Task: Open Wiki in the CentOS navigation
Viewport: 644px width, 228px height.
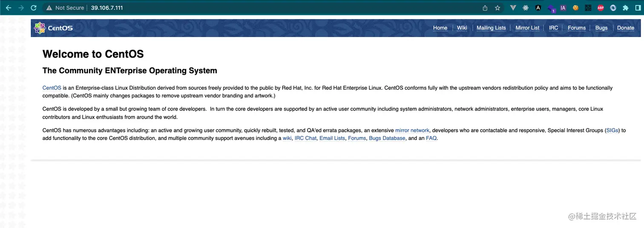Action: pyautogui.click(x=462, y=28)
